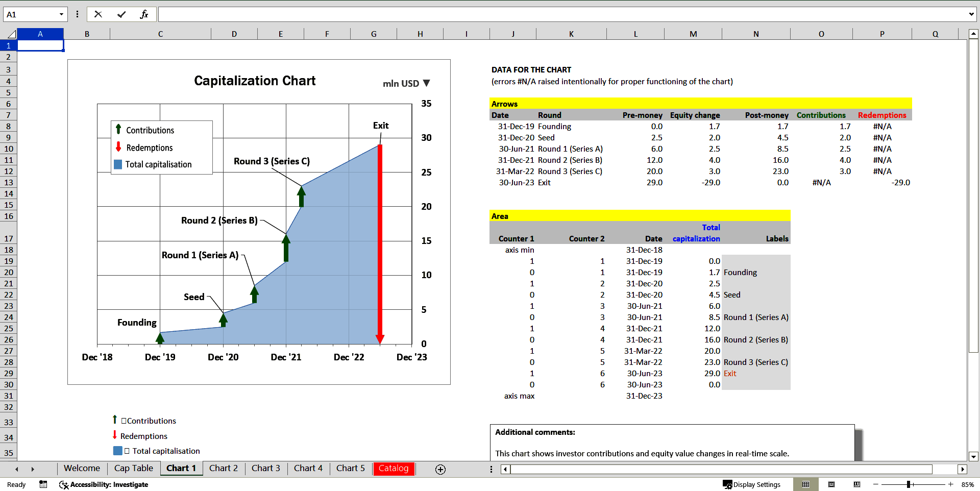Open the red Catalog sheet tab
This screenshot has width=980, height=491.
click(394, 468)
